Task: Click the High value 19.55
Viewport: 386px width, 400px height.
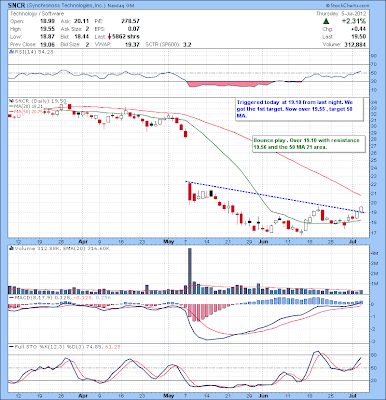Action: click(47, 29)
